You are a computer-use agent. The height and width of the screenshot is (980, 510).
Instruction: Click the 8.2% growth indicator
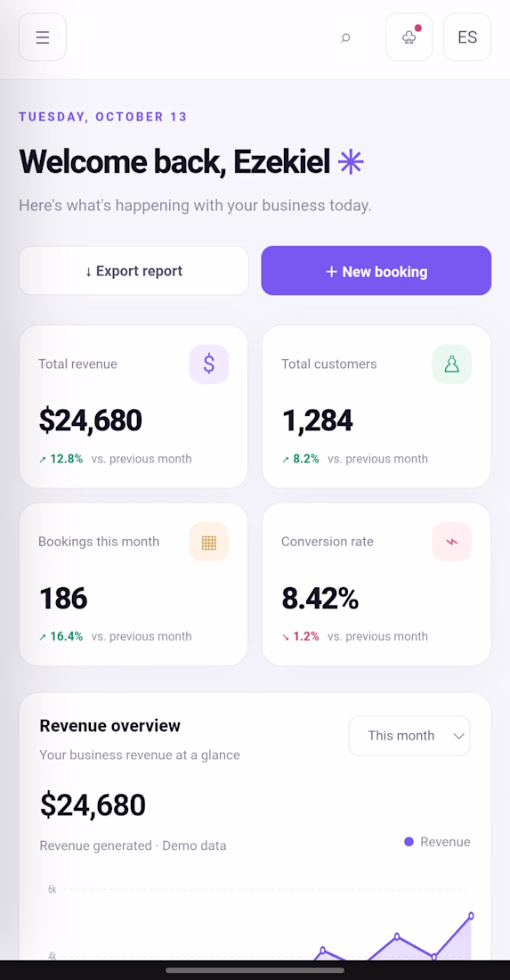tap(300, 459)
